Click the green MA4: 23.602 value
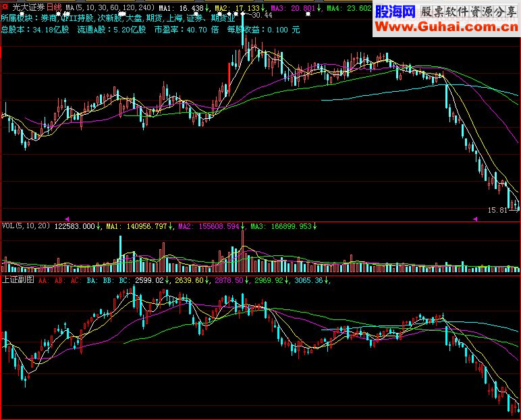The image size is (521, 420). [349, 8]
